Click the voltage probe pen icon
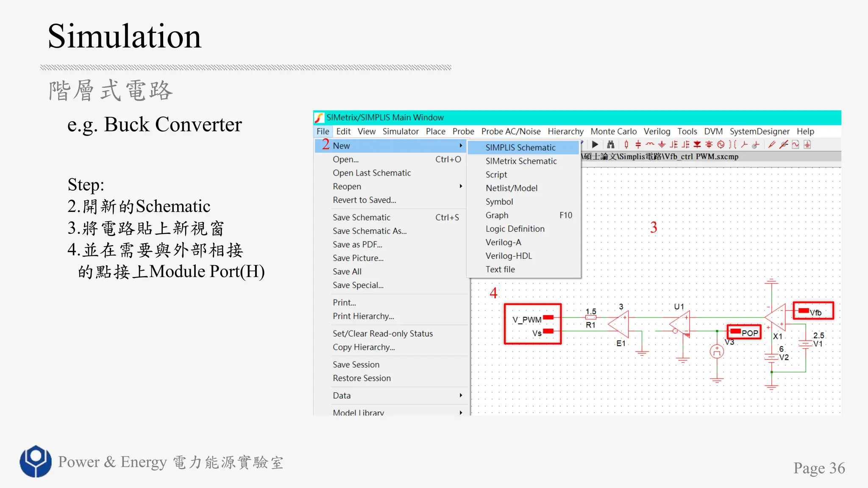Image resolution: width=868 pixels, height=488 pixels. pyautogui.click(x=772, y=144)
